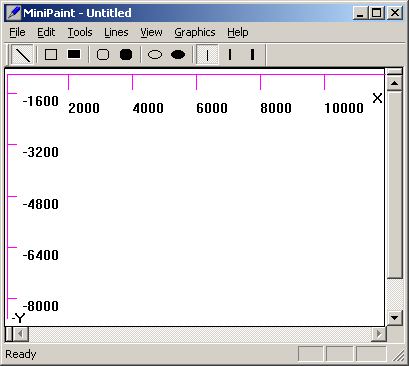Image resolution: width=409 pixels, height=366 pixels.
Task: Click the 8000 label on the X axis
Action: pos(276,108)
